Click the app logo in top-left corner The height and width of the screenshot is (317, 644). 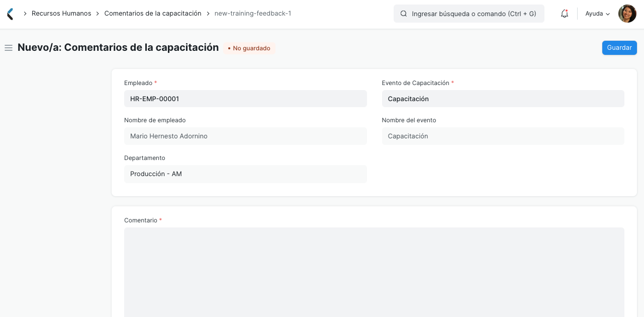pyautogui.click(x=10, y=14)
